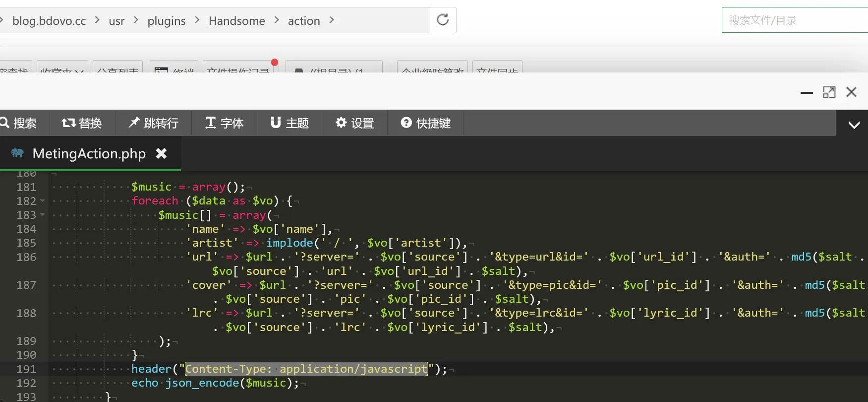The image size is (868, 402).
Task: Focus the file/directory search field
Action: [795, 20]
